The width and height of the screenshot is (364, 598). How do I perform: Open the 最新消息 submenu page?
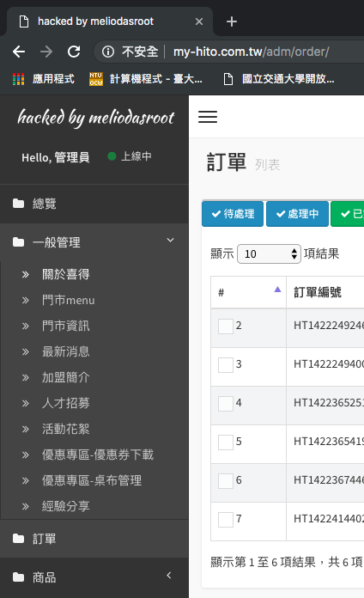(x=65, y=351)
